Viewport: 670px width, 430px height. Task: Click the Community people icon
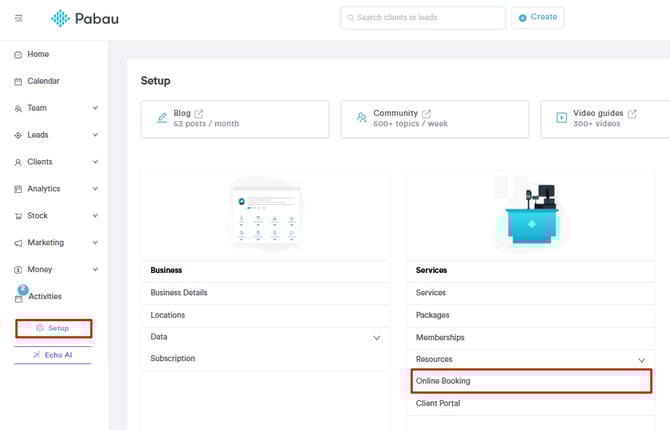pos(361,118)
